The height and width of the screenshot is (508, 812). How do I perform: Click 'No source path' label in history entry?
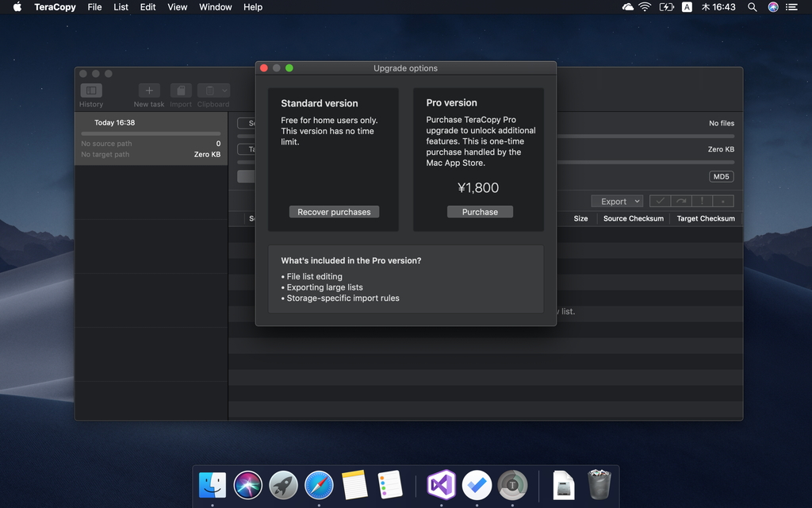[x=107, y=144]
